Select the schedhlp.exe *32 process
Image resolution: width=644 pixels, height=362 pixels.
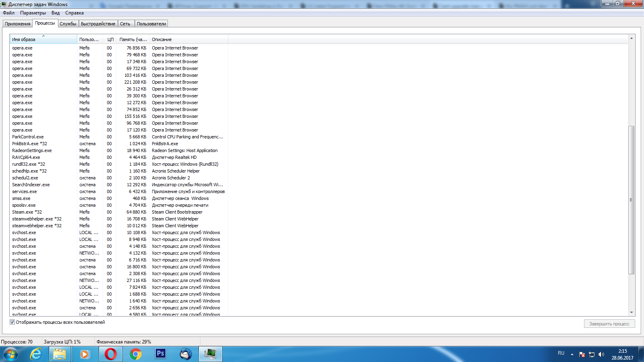point(119,171)
